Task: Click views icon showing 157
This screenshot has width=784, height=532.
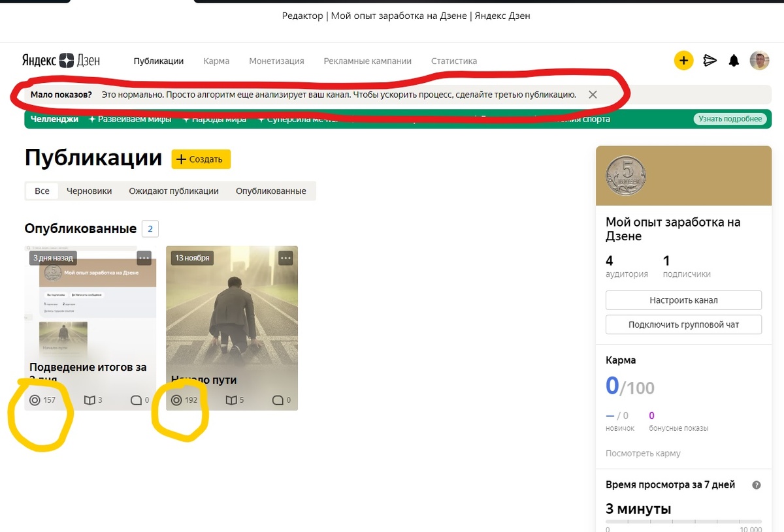Action: click(35, 400)
